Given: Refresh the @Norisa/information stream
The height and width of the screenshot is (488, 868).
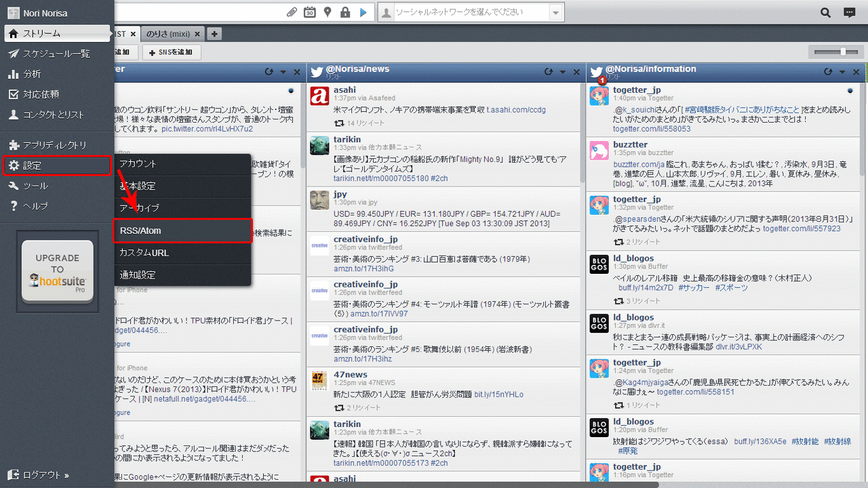Looking at the screenshot, I should (x=829, y=72).
